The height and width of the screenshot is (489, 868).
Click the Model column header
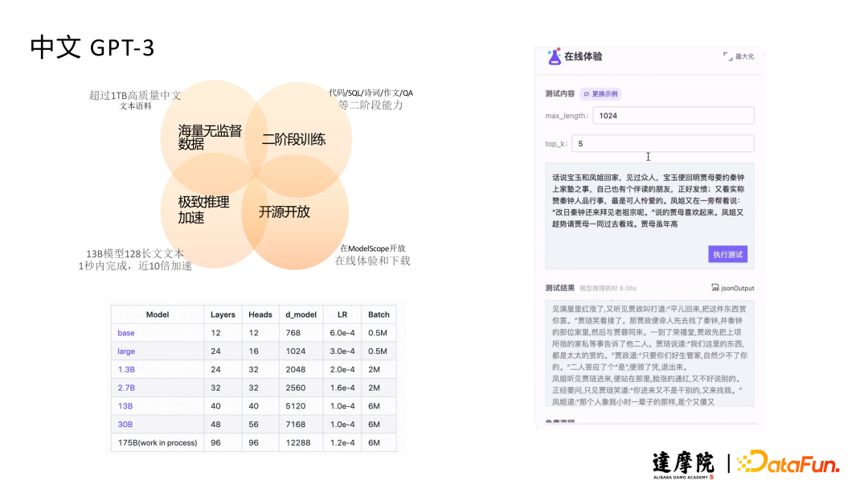pos(158,314)
